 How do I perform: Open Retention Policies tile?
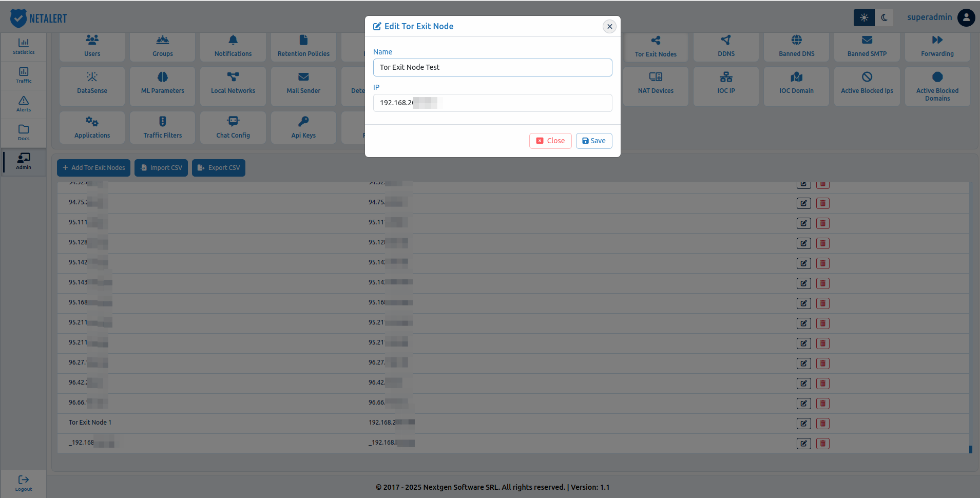[x=303, y=46]
